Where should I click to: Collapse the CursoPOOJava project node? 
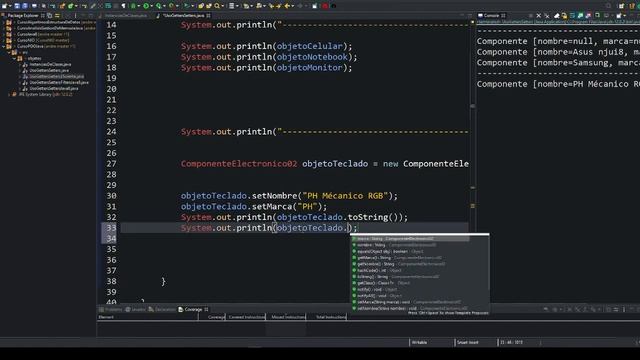point(4,46)
